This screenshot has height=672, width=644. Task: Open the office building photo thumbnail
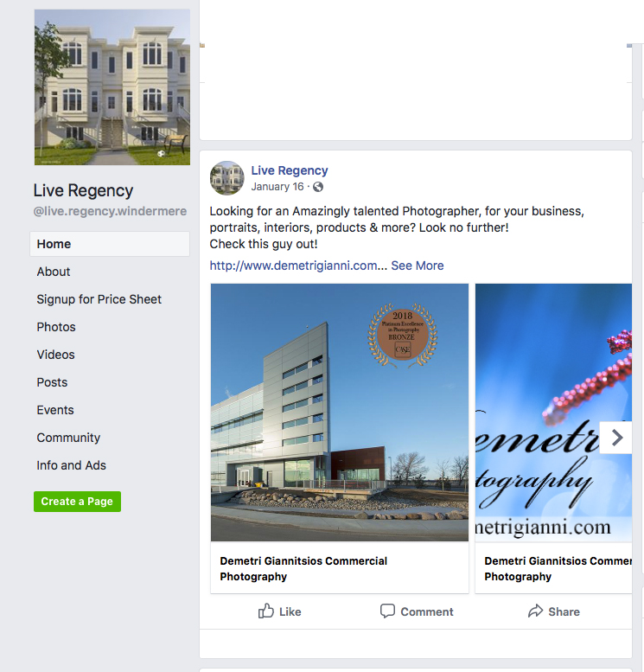(x=340, y=413)
